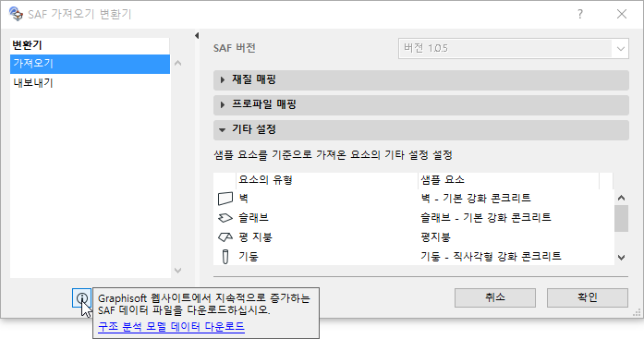Open the 구조 분석 모델 데이터 다운로드 link
The height and width of the screenshot is (339, 644).
[171, 327]
